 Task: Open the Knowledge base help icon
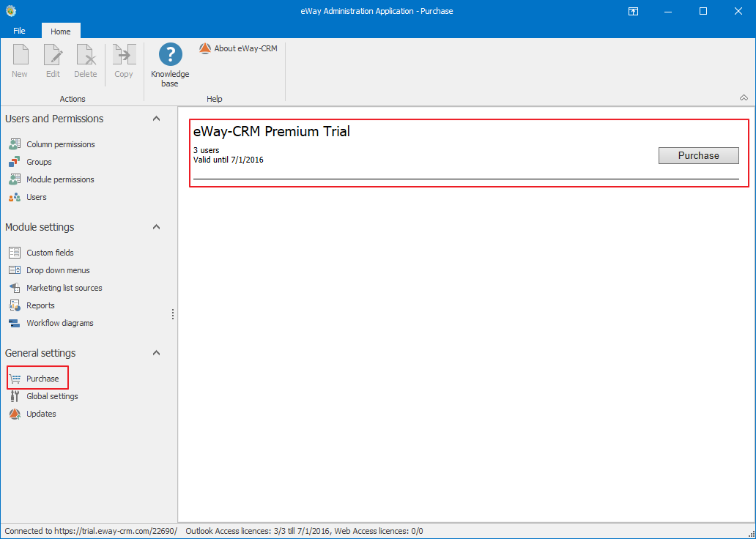click(x=170, y=54)
